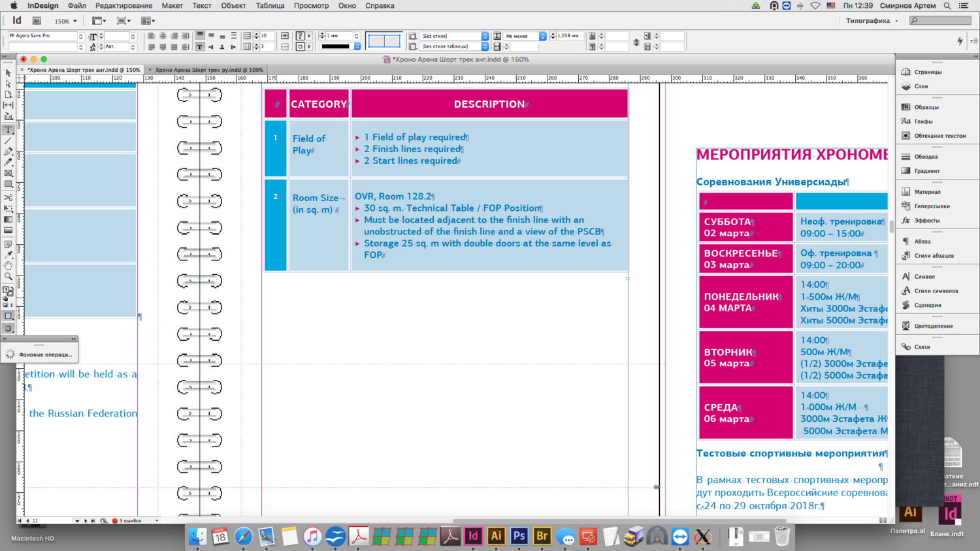Open the row height 'Не менее' dropdown
The image size is (980, 551).
(542, 36)
